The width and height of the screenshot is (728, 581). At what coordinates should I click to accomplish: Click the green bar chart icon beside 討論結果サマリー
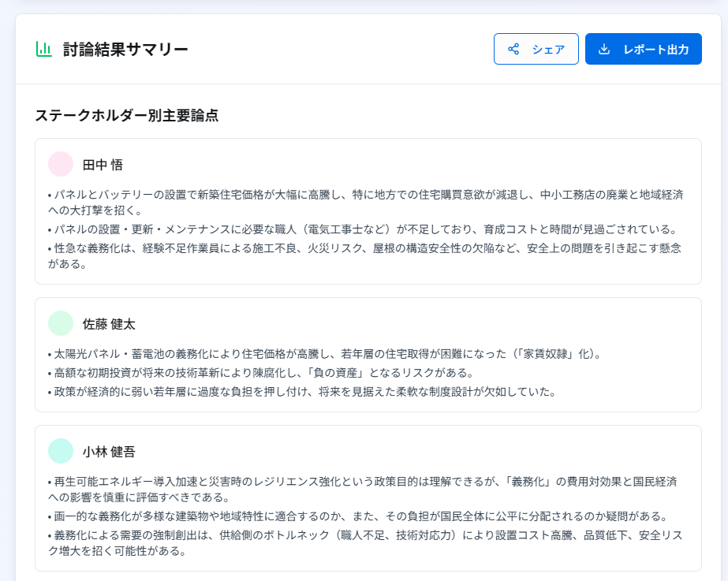(x=43, y=49)
